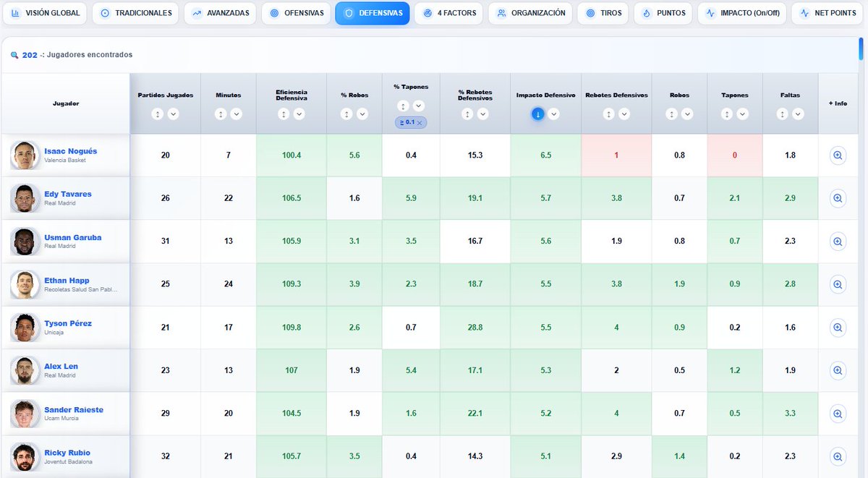Click Isaac Nogués player photo
This screenshot has width=868, height=478.
click(x=25, y=155)
